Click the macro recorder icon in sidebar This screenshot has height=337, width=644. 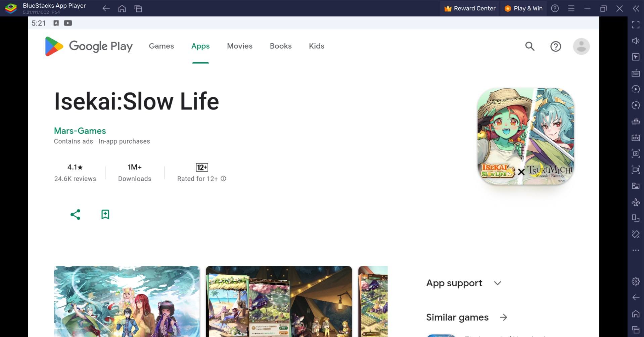point(636,89)
